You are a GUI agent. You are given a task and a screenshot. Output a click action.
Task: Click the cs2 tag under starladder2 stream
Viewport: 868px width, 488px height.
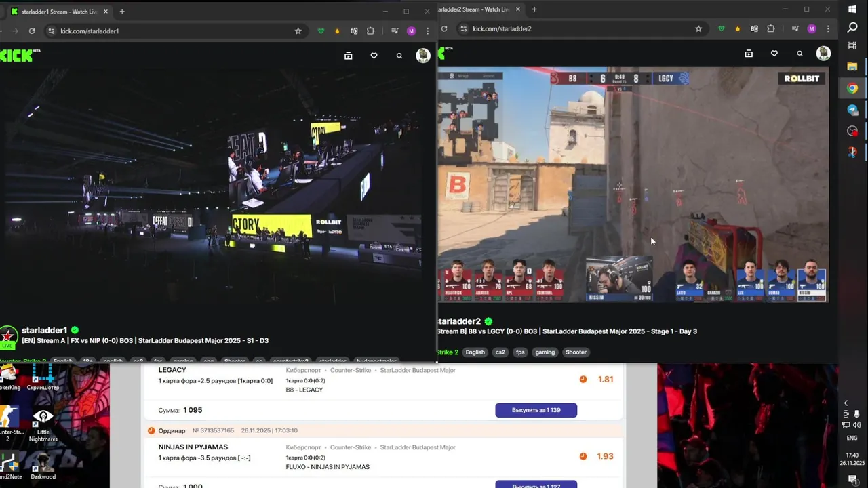(x=500, y=352)
